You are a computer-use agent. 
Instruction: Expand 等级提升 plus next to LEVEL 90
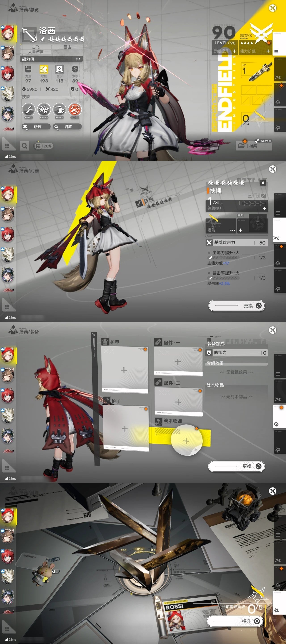coord(234,51)
